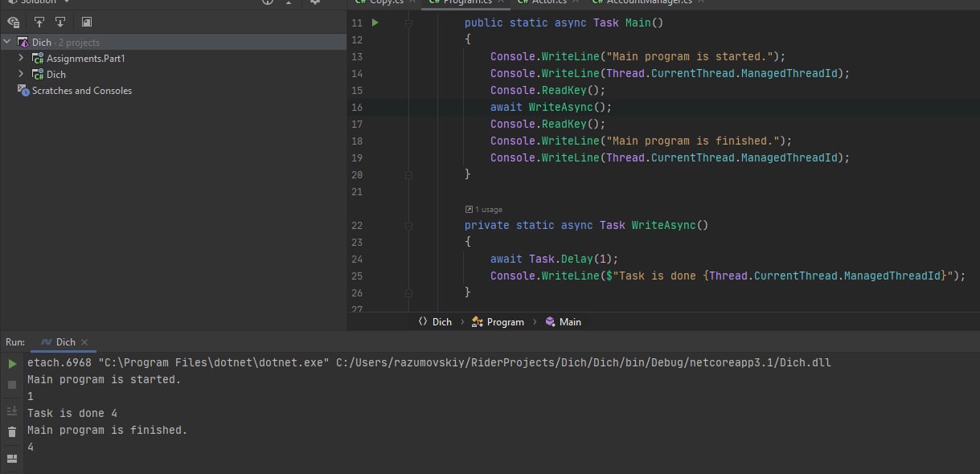Image resolution: width=980 pixels, height=474 pixels.
Task: Select the 'Dich · 2 projects' solution row
Action: coord(173,42)
